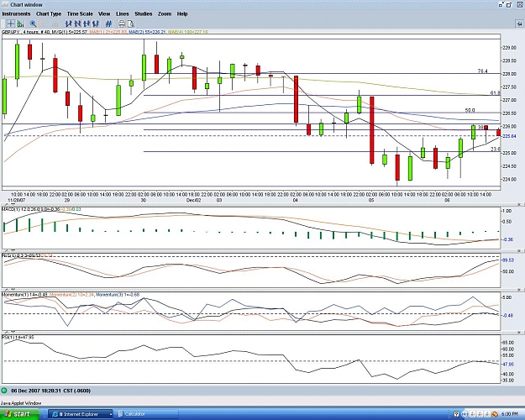Open the View menu
Image resolution: width=525 pixels, height=420 pixels.
[x=104, y=14]
